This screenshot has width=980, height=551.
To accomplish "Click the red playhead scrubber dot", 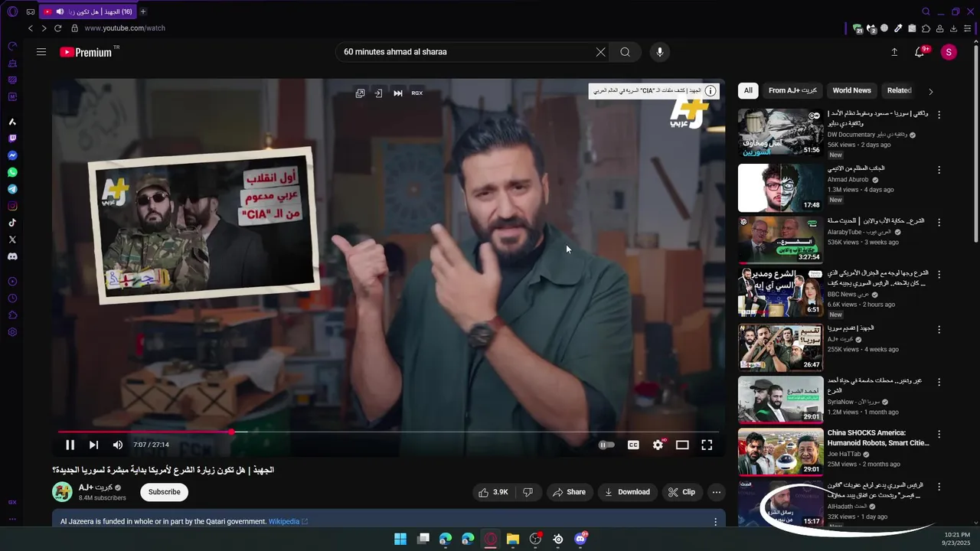I will click(231, 432).
